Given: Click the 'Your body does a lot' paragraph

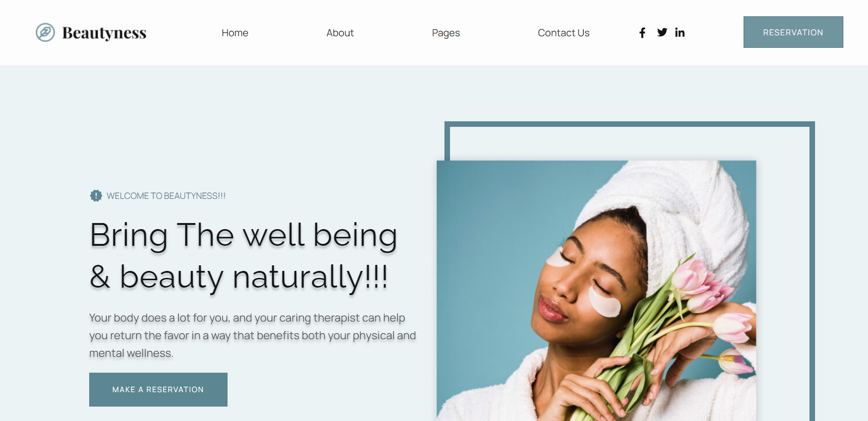Looking at the screenshot, I should (x=253, y=335).
